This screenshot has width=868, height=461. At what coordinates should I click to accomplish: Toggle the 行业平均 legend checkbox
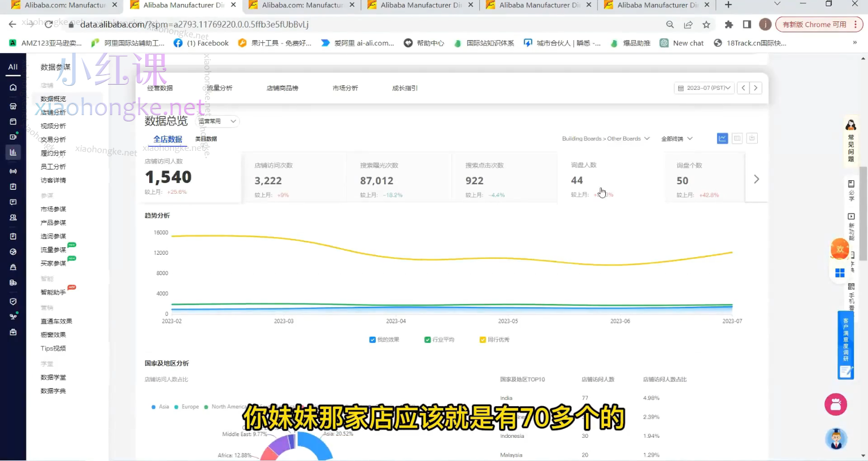pyautogui.click(x=428, y=340)
